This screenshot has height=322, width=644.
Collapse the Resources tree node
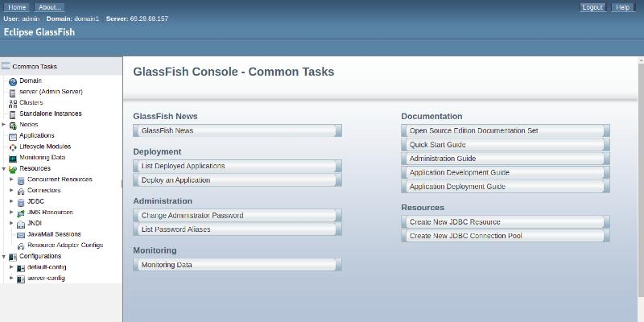point(4,169)
